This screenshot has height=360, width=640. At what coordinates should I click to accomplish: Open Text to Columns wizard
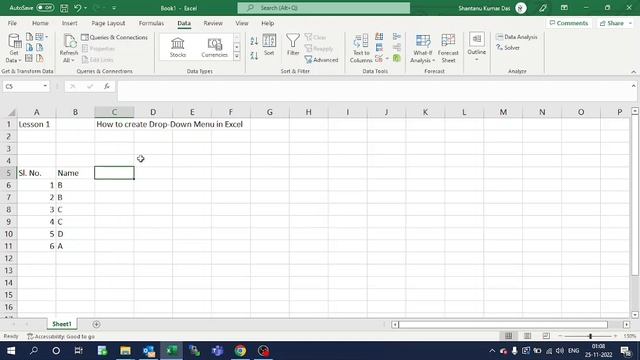tap(361, 48)
